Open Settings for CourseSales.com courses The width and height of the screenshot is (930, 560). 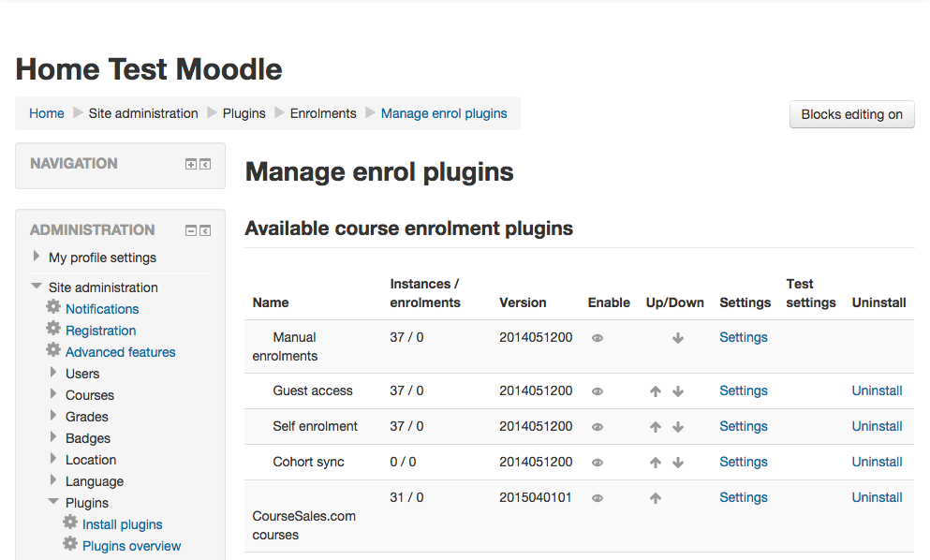tap(744, 497)
